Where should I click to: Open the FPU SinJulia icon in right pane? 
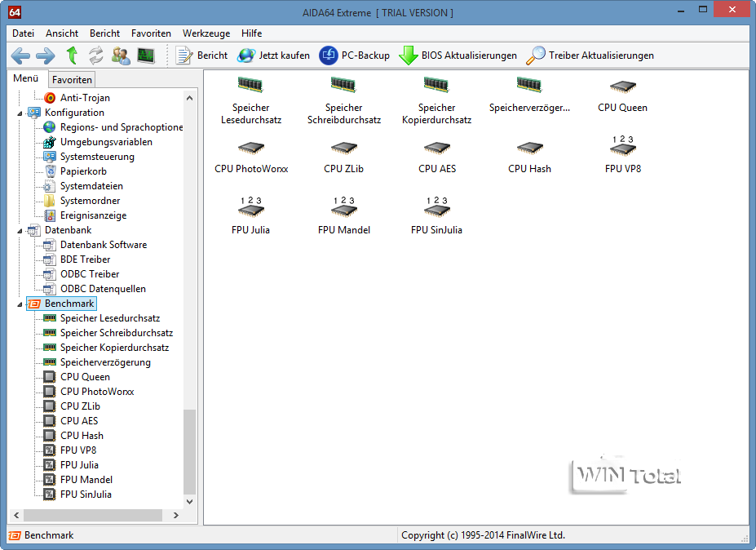[437, 206]
